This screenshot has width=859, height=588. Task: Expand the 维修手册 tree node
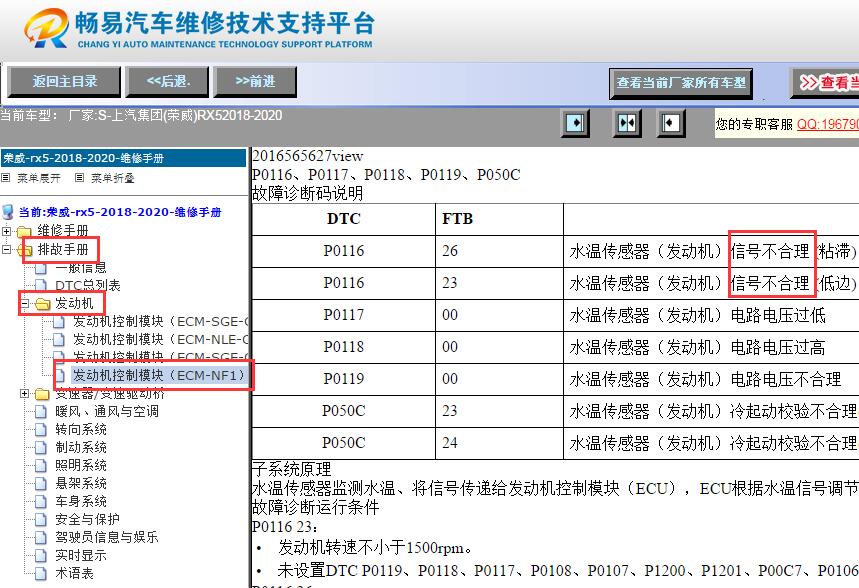point(6,231)
